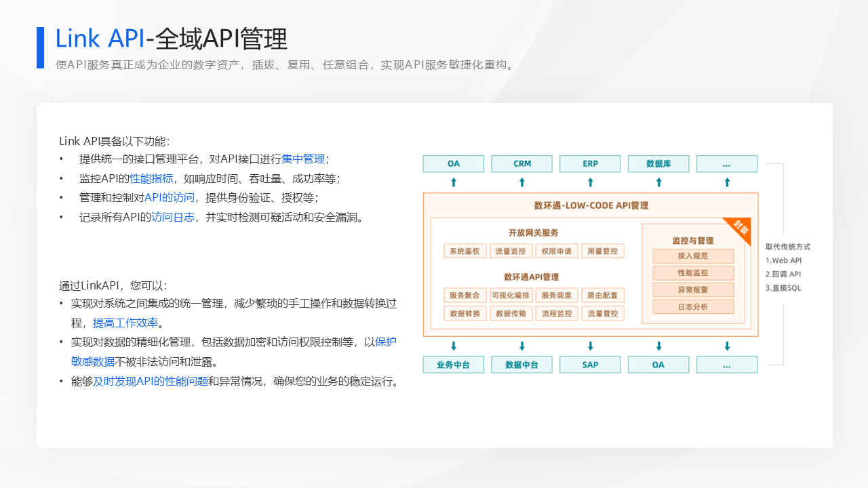Click the 系统鉴权 box
This screenshot has width=868, height=488.
point(465,251)
